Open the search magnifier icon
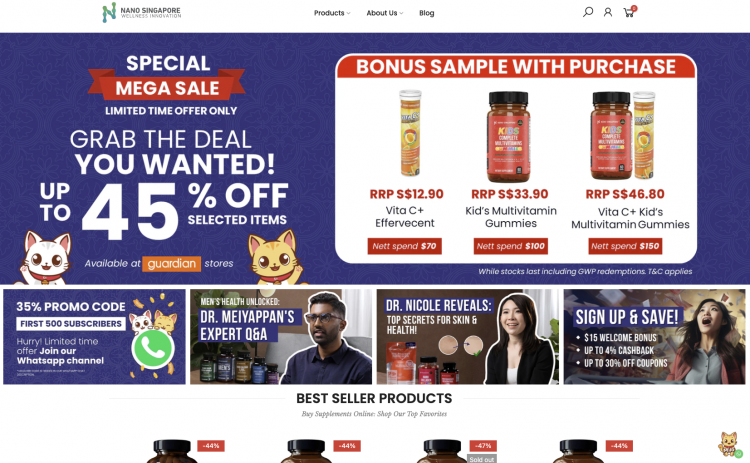The image size is (750, 463). click(x=588, y=12)
